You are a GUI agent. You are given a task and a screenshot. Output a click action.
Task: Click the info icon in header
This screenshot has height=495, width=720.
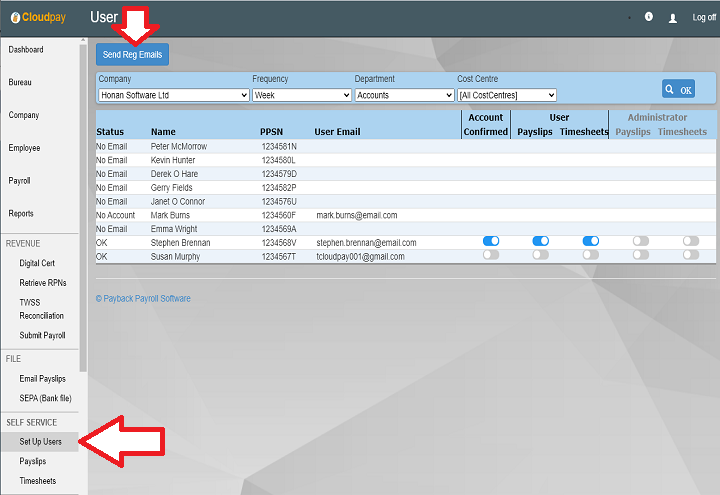pyautogui.click(x=649, y=17)
